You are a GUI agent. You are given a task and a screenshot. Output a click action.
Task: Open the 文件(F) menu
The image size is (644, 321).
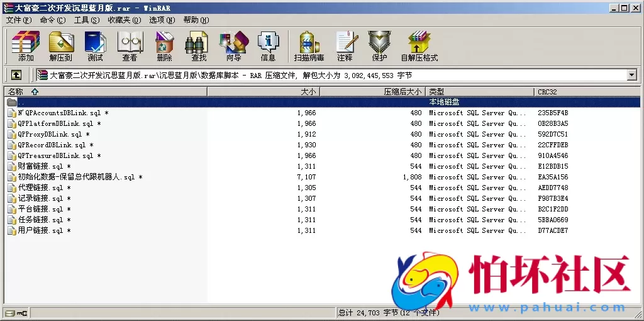[x=19, y=20]
